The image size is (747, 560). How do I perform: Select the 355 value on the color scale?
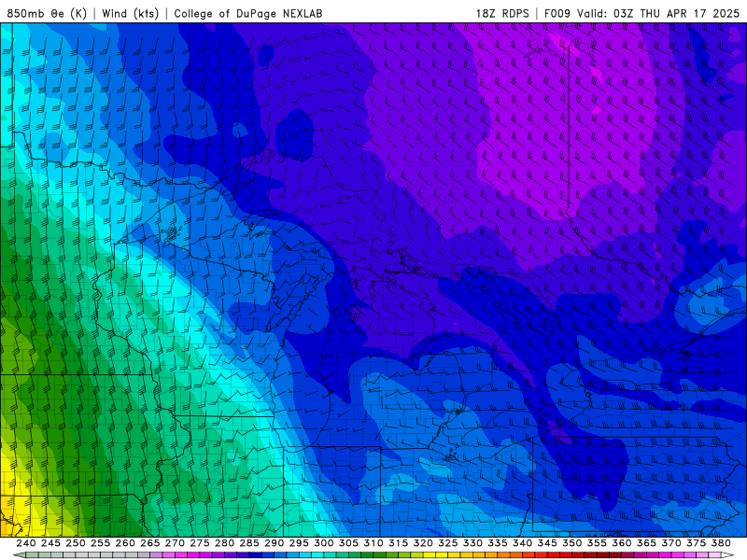tap(597, 543)
